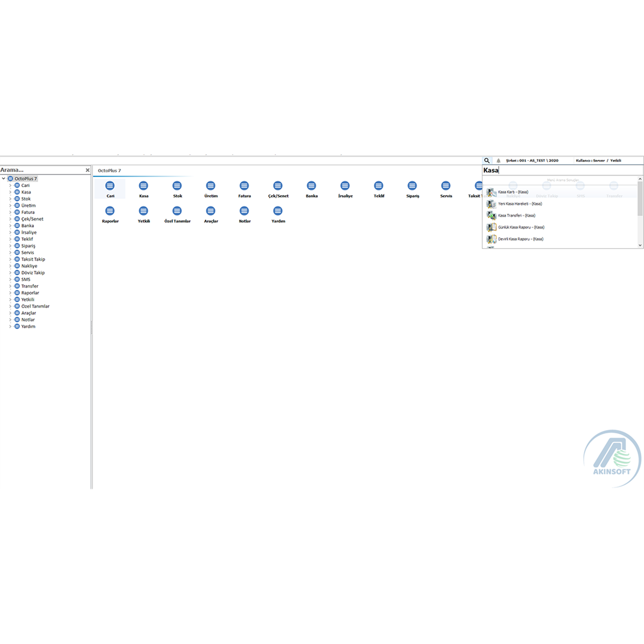This screenshot has height=644, width=644.
Task: Select Banka in the sidebar tree
Action: [27, 226]
